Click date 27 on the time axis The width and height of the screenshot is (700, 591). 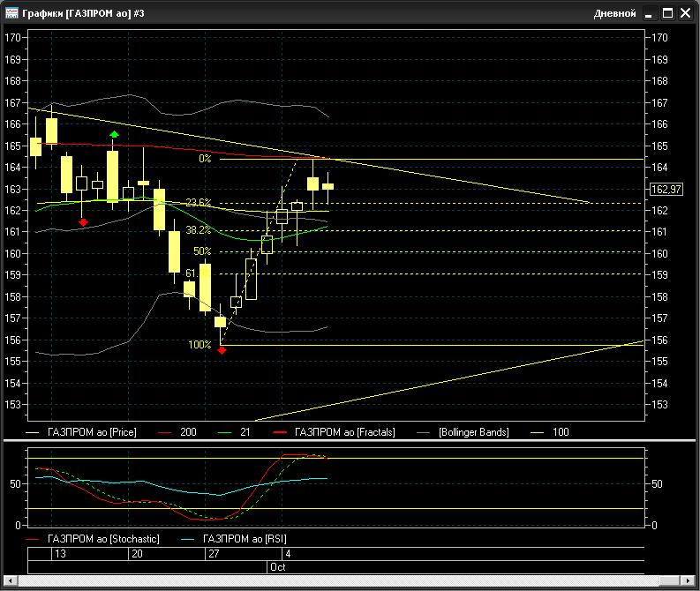(214, 554)
